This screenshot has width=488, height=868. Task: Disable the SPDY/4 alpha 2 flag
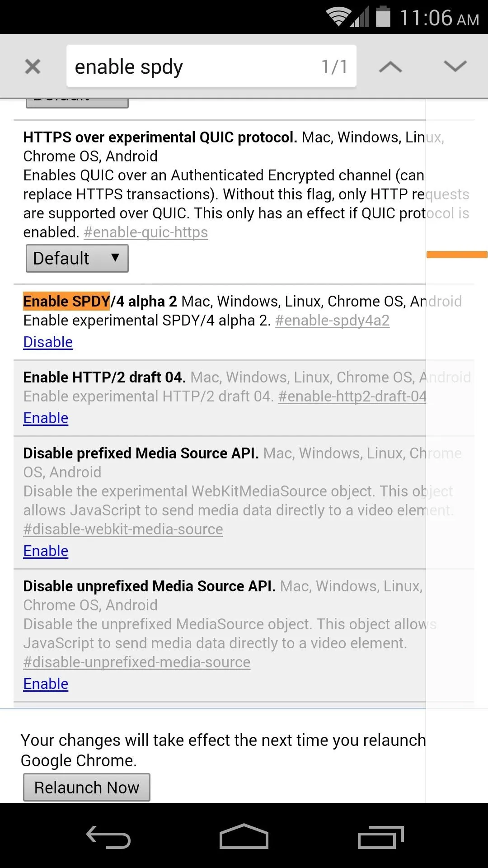click(48, 342)
